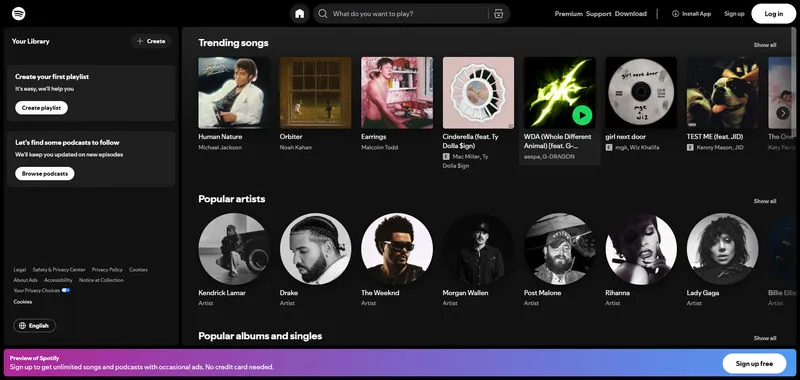Click Legal footer link
This screenshot has height=380, width=800.
tap(20, 270)
